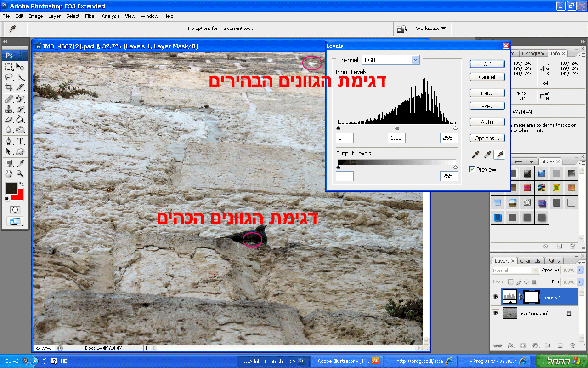The image size is (588, 368).
Task: Select the Crop tool
Action: pyautogui.click(x=9, y=87)
